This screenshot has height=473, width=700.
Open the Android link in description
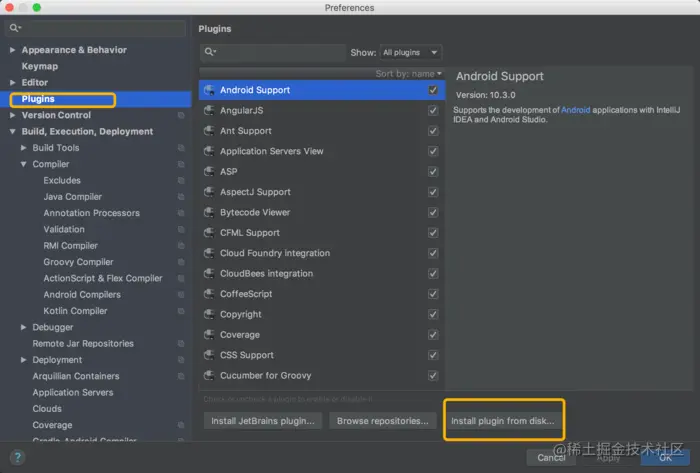(x=575, y=110)
